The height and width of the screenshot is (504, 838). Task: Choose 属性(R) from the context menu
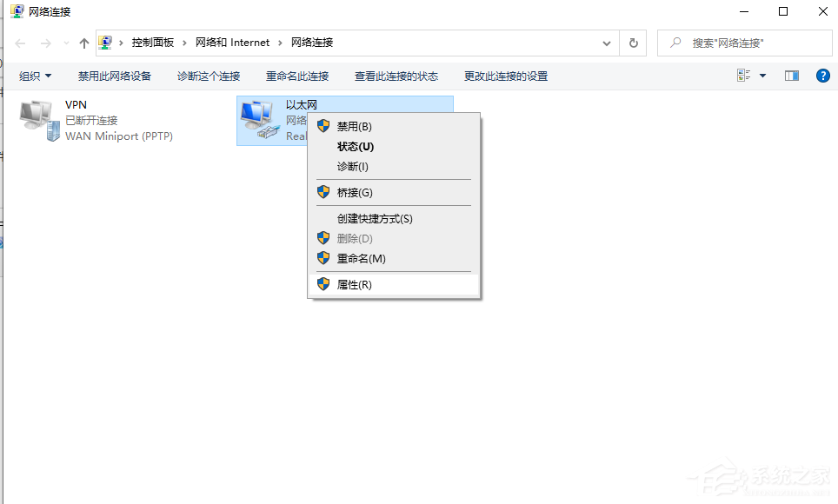359,284
